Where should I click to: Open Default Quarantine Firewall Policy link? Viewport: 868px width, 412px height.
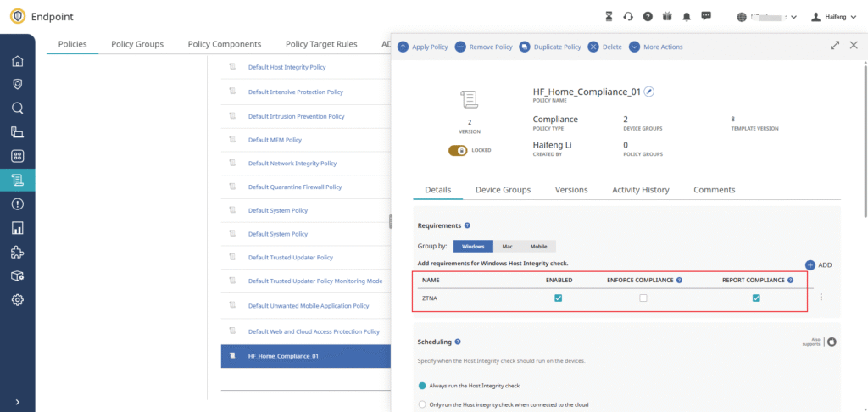tap(294, 187)
